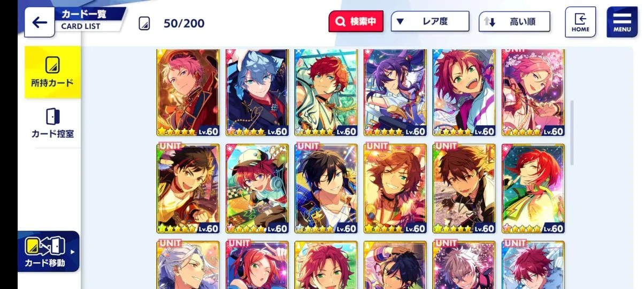This screenshot has height=289, width=644.
Task: Click the カード控室 door icon
Action: pos(52,116)
